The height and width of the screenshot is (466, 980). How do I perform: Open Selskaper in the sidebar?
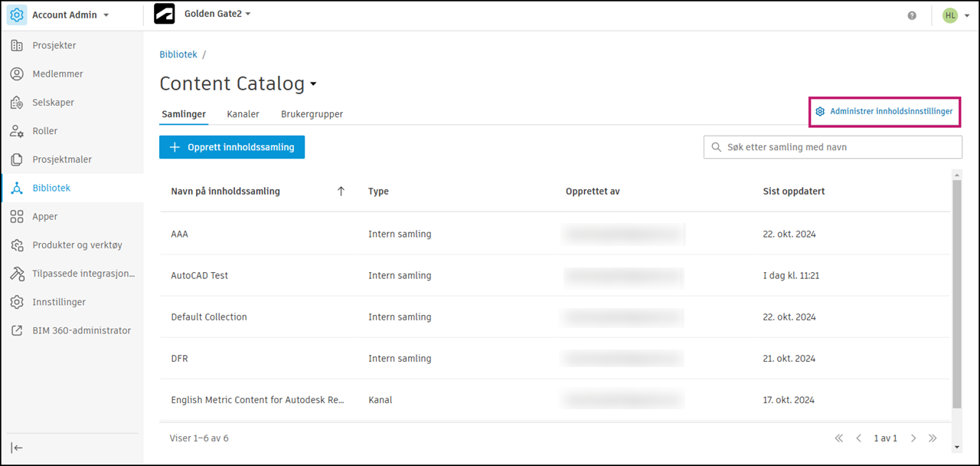(53, 103)
